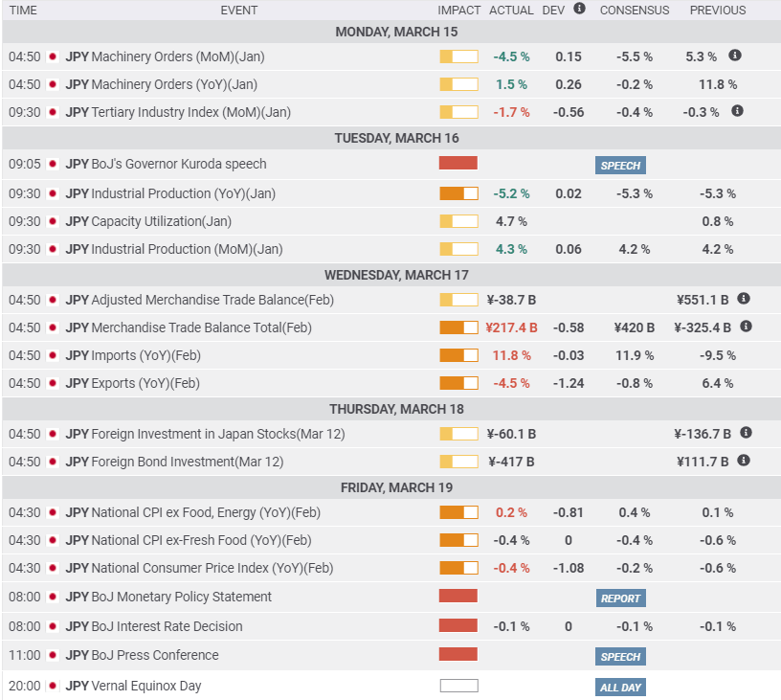Open JPY Industrial Production (MoM)(Jan) event
781x700 pixels.
(174, 249)
